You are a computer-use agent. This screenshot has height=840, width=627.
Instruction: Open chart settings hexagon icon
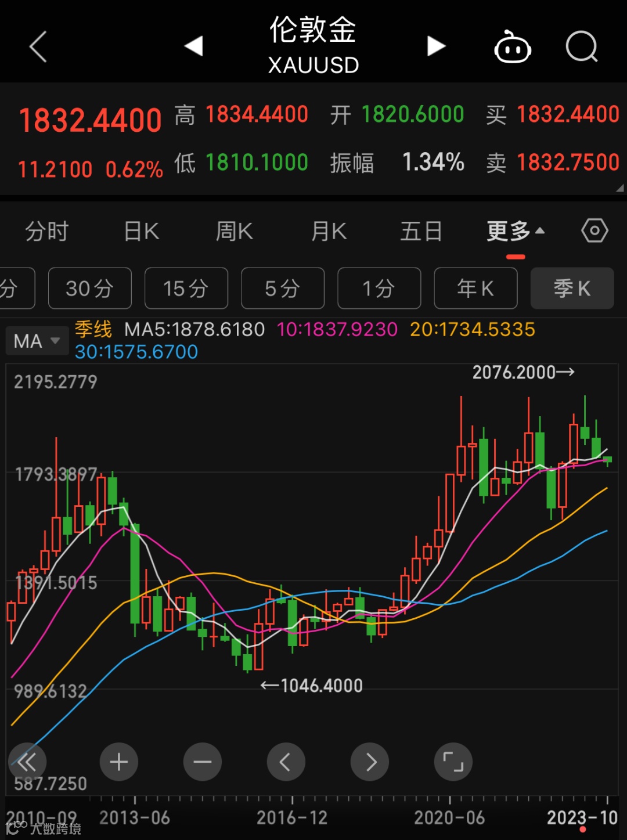click(594, 231)
